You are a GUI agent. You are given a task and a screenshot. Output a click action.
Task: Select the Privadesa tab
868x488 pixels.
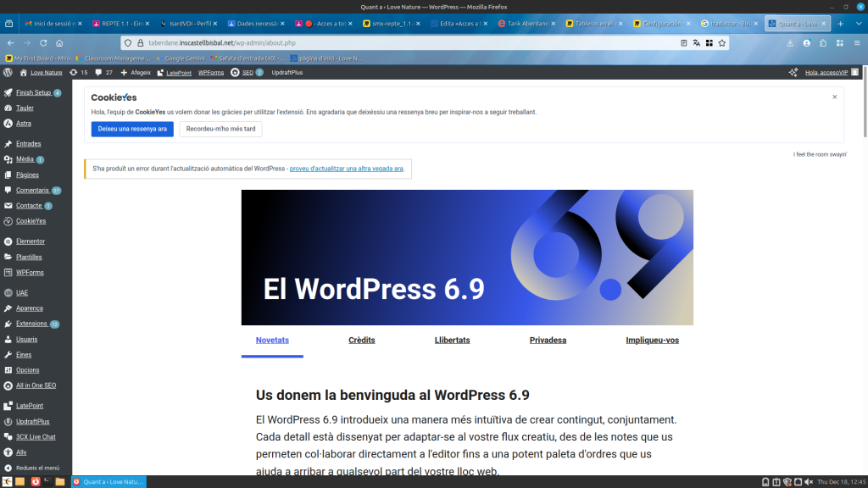click(548, 341)
